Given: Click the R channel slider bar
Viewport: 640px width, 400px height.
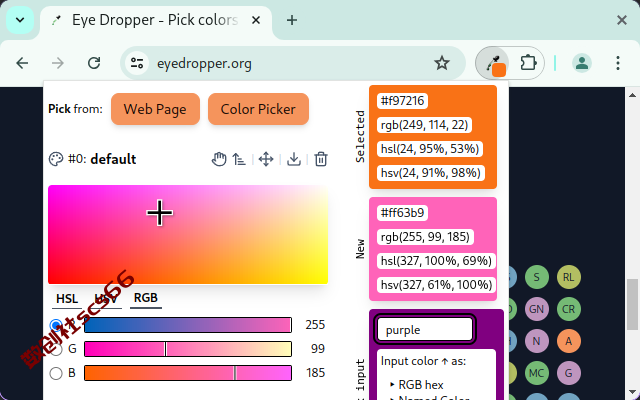Looking at the screenshot, I should click(188, 325).
